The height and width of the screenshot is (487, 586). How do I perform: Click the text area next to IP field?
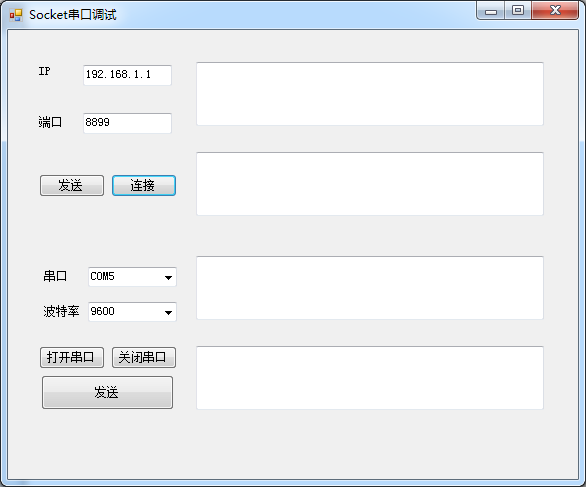[370, 94]
